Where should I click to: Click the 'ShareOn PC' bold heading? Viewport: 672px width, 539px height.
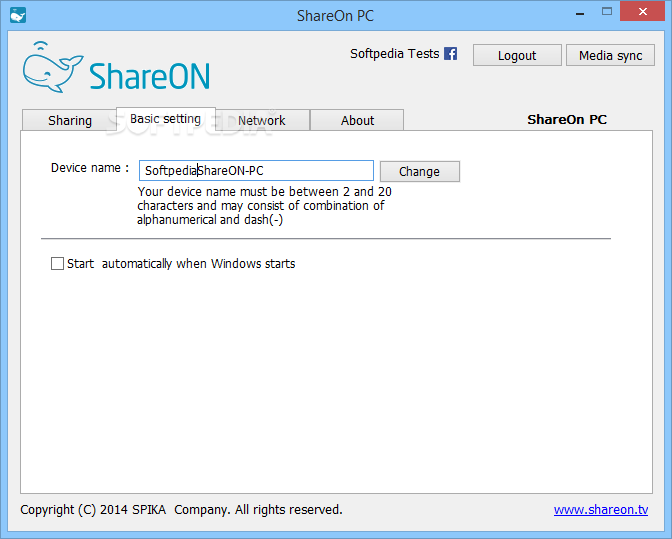pos(567,119)
